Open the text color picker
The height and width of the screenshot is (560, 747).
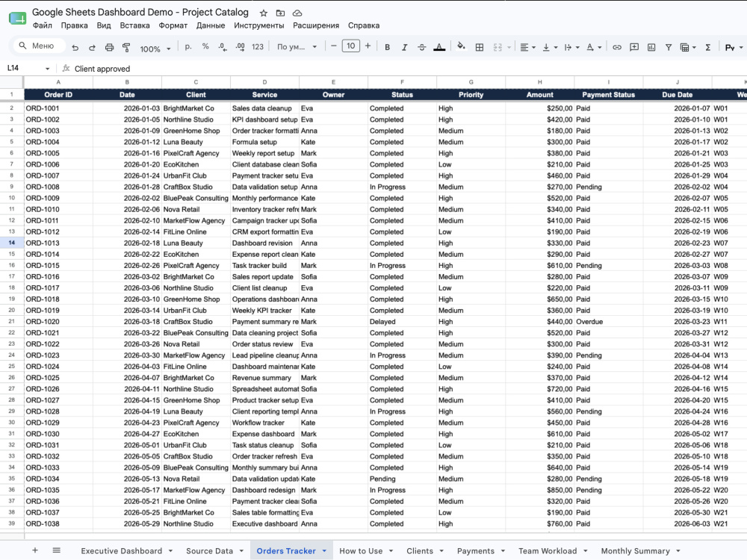pyautogui.click(x=439, y=47)
